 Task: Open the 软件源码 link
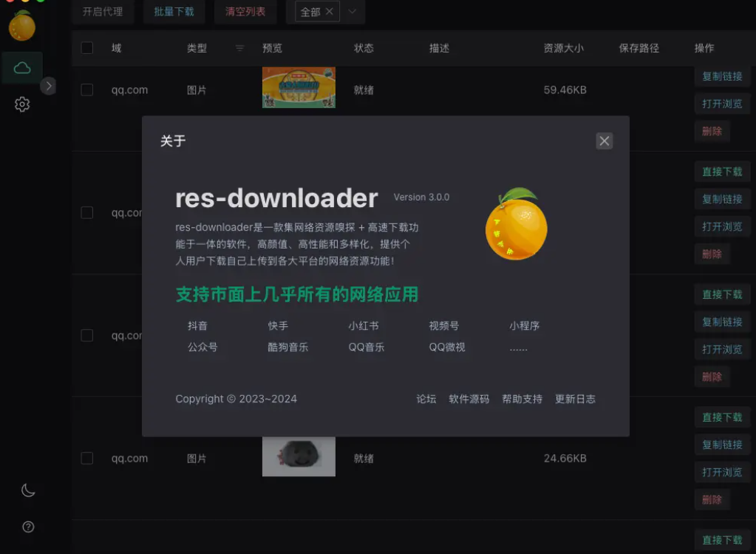tap(469, 399)
